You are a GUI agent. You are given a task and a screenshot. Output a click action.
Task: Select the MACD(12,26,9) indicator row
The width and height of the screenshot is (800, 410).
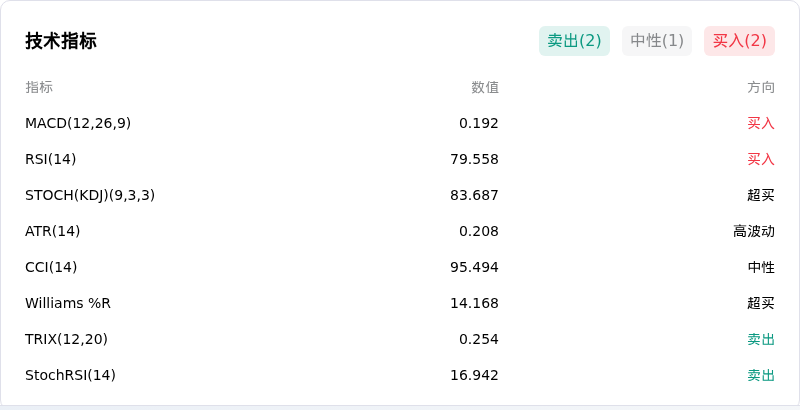[x=400, y=123]
